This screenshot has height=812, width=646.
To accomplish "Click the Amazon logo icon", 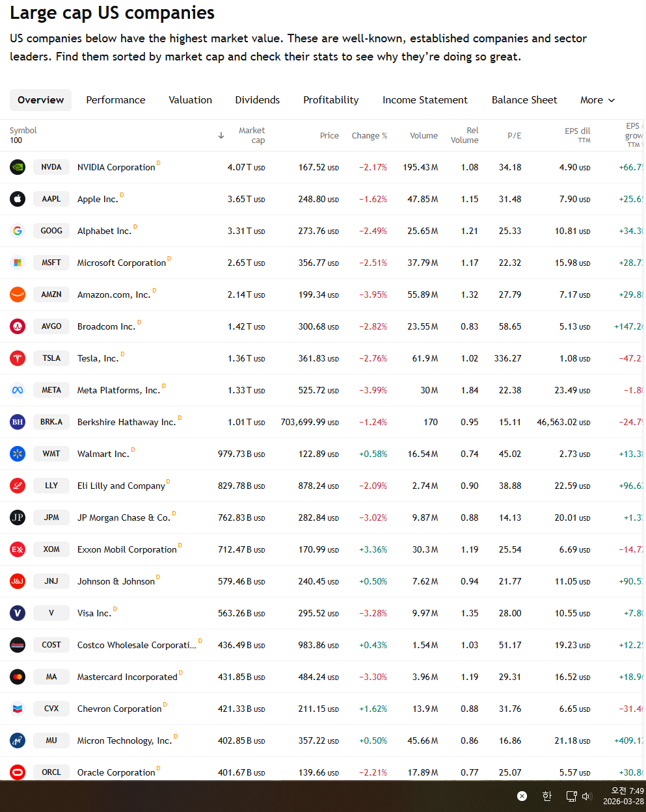I will click(x=18, y=295).
